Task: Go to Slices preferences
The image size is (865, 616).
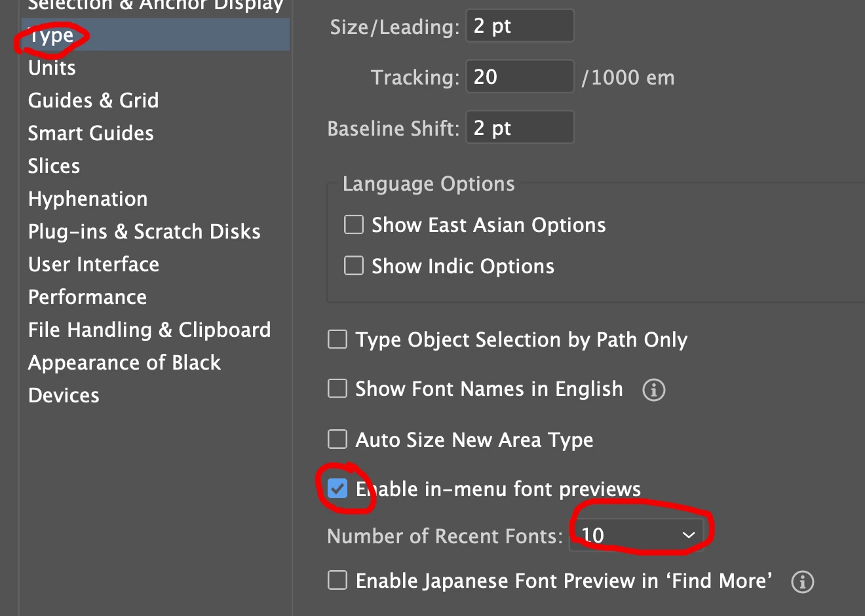Action: (x=54, y=166)
